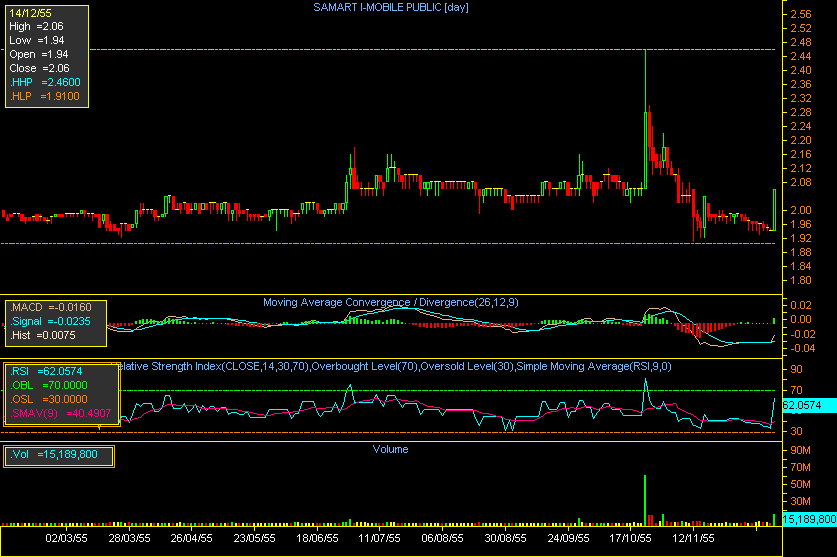Click the 30/08/55 date label
The height and width of the screenshot is (557, 837).
pyautogui.click(x=506, y=538)
